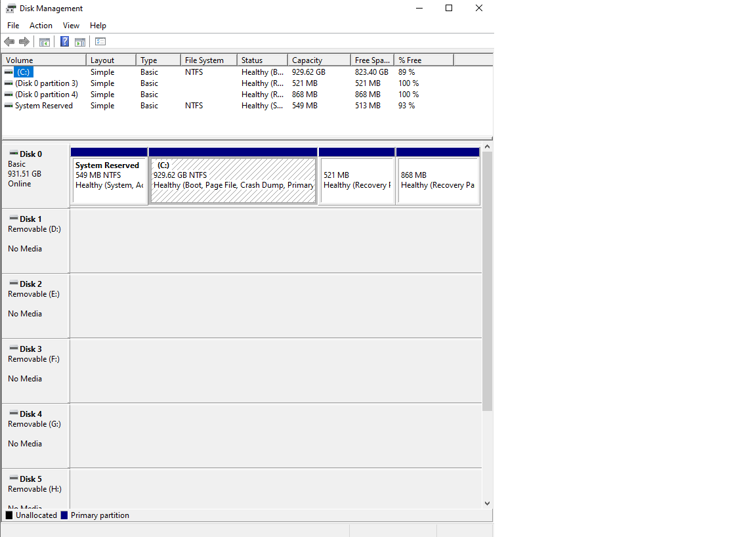
Task: Click the 929.62 GB capacity cell
Action: (308, 72)
